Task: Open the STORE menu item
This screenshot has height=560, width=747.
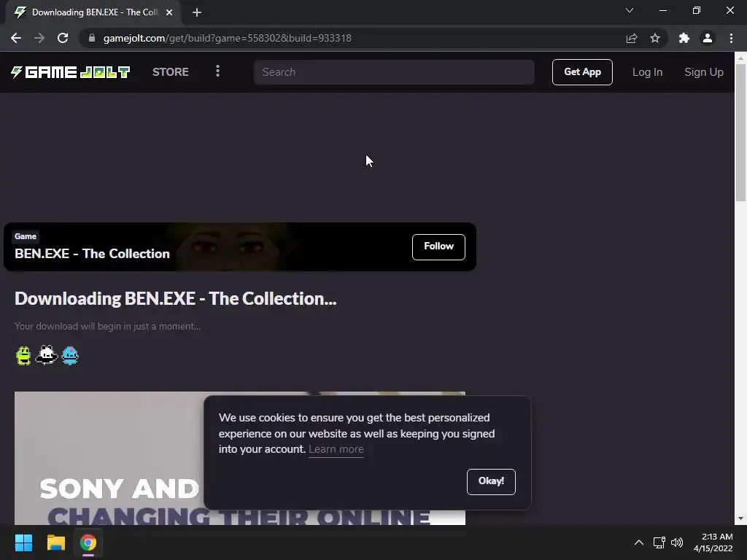Action: pos(171,72)
